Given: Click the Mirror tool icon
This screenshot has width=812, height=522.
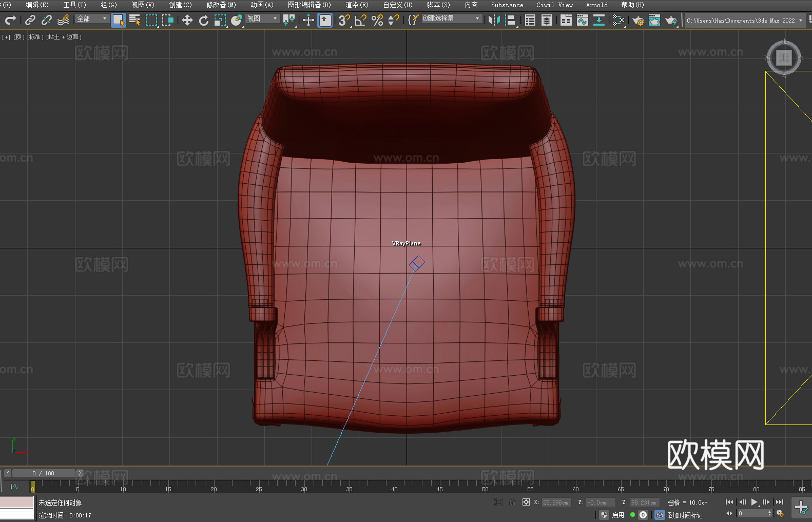Looking at the screenshot, I should (x=494, y=20).
